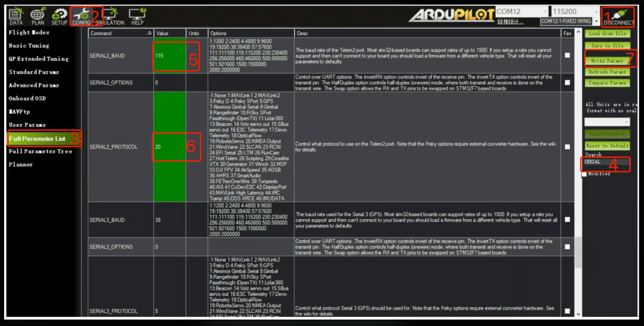Open the COM12 port dropdown
This screenshot has height=326, width=644.
tap(545, 12)
